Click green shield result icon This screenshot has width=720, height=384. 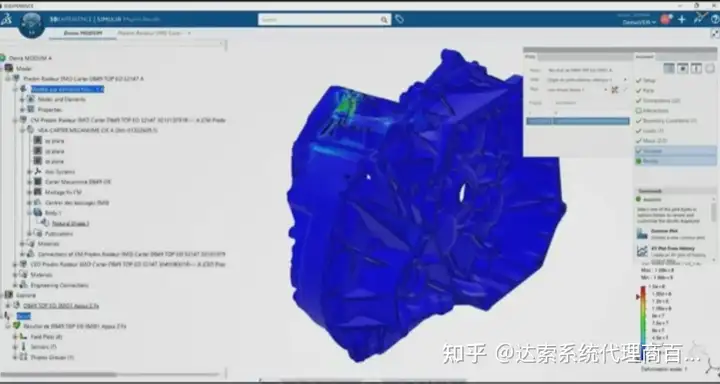coord(17,326)
